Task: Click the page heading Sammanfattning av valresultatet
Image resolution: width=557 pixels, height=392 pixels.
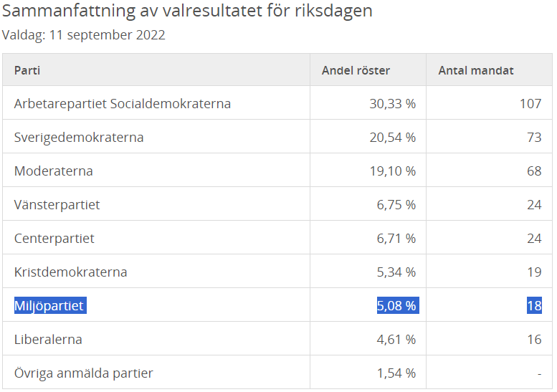Action: [187, 11]
